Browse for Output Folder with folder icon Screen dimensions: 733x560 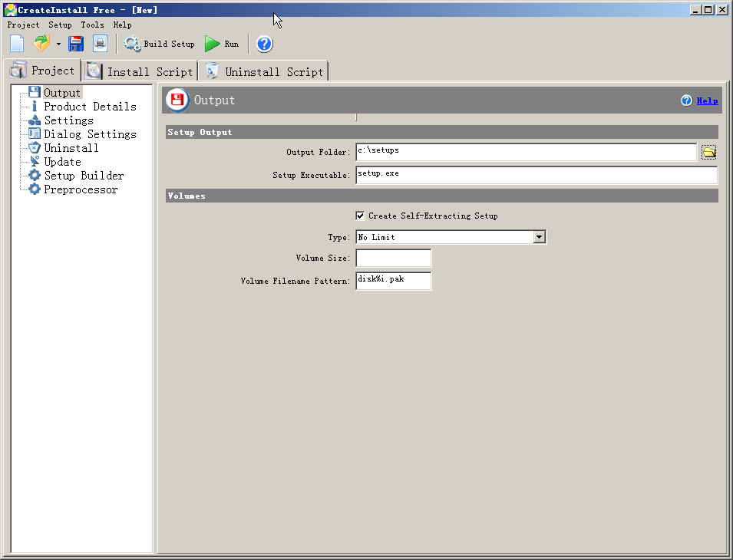708,152
